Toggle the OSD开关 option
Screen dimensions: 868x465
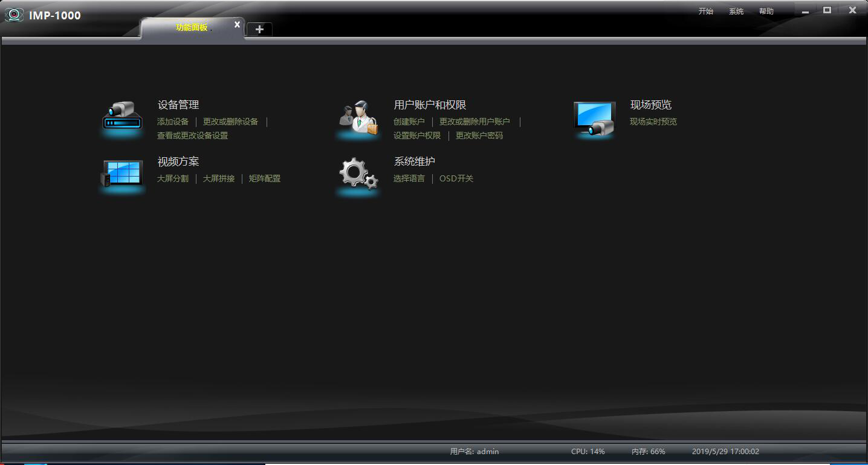pyautogui.click(x=456, y=178)
